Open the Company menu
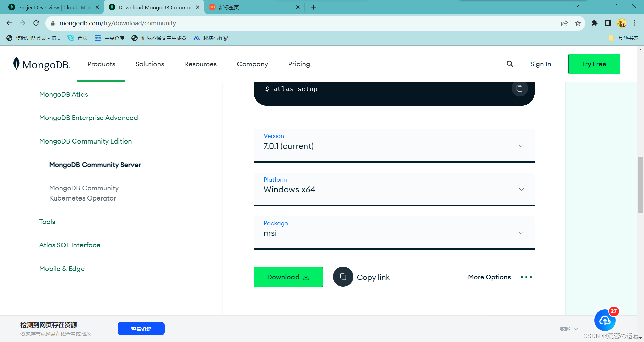Screen dimensions: 644x342 coord(253,64)
